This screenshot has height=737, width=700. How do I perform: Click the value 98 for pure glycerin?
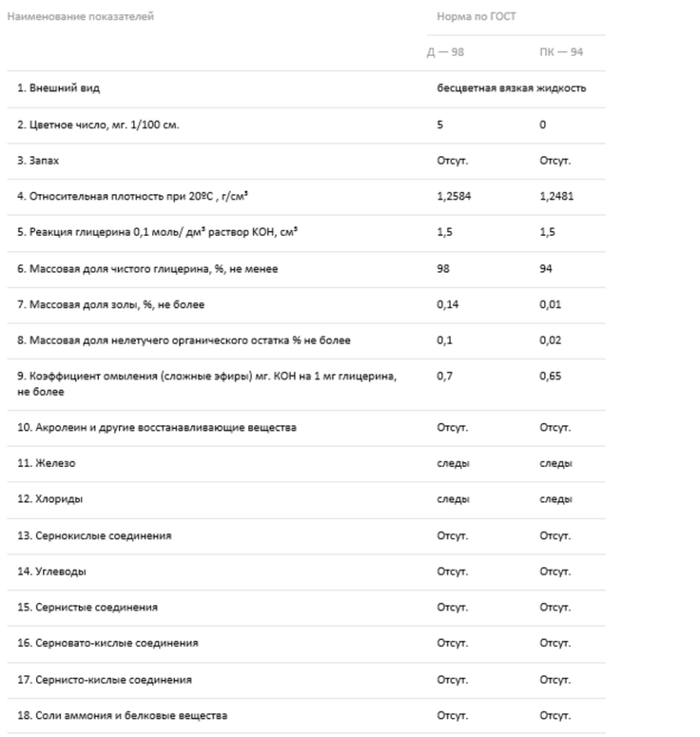pyautogui.click(x=443, y=269)
